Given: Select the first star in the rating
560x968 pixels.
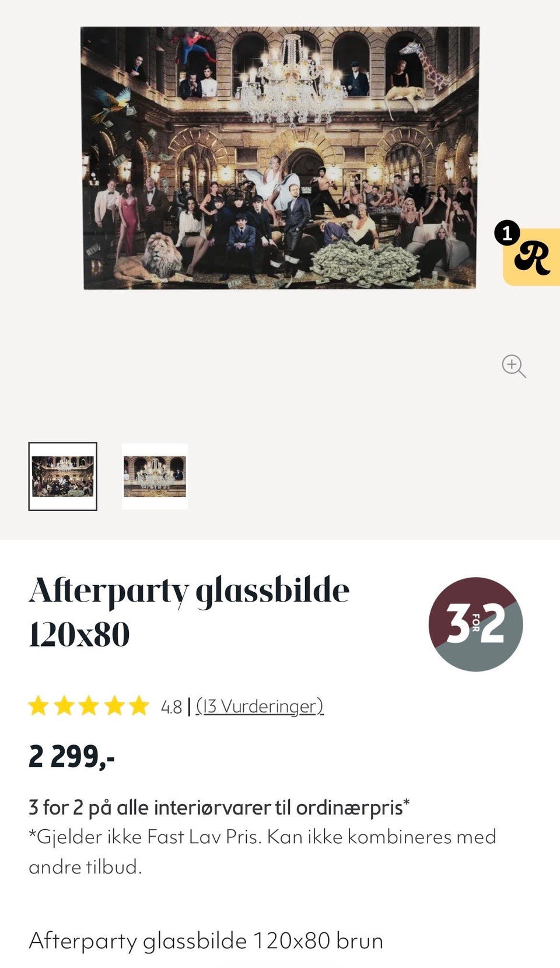Looking at the screenshot, I should click(40, 705).
